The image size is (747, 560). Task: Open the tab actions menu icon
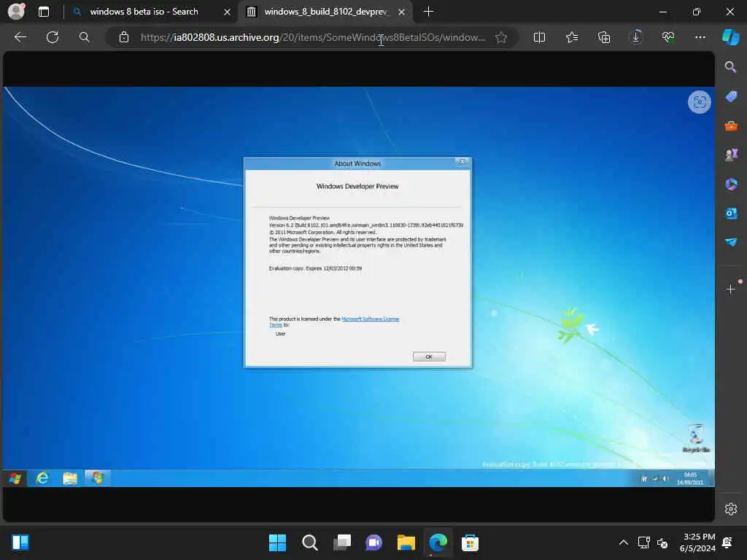(x=43, y=12)
